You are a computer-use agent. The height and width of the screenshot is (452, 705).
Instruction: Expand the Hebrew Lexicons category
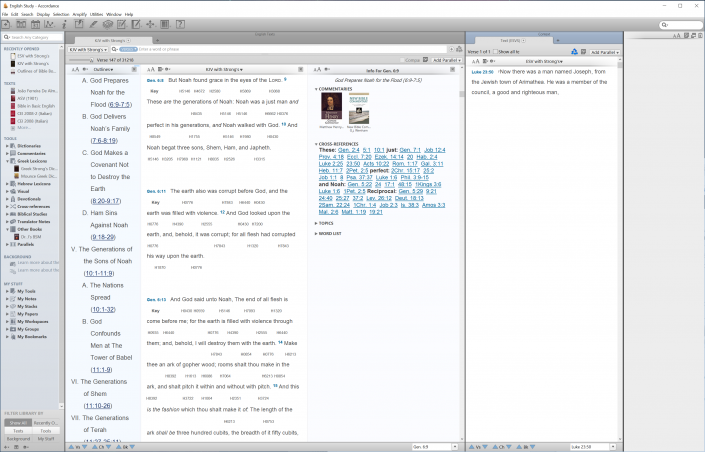pos(7,183)
